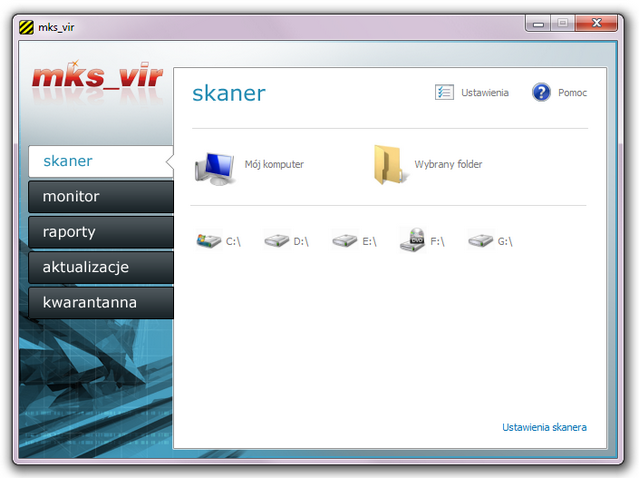Click the Wybrany folder label

click(448, 164)
